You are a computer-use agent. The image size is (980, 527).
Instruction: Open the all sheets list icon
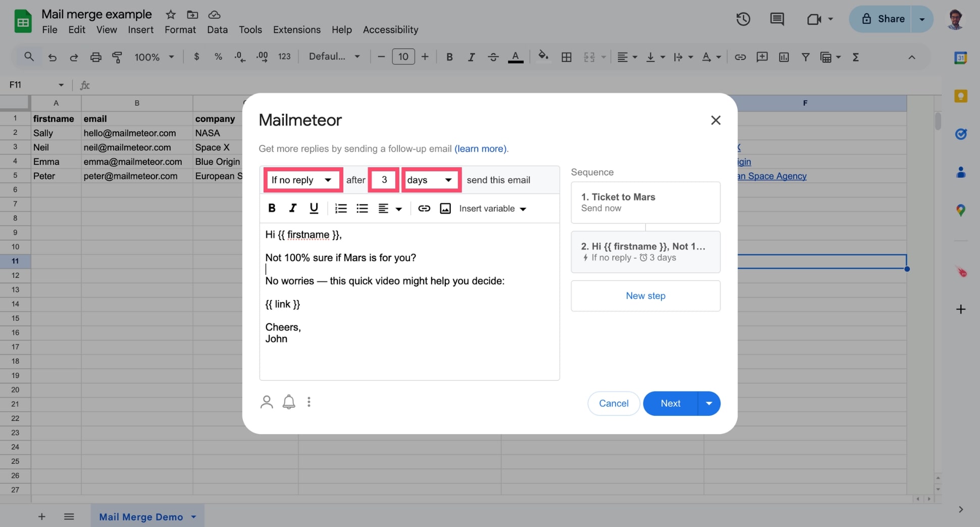69,516
